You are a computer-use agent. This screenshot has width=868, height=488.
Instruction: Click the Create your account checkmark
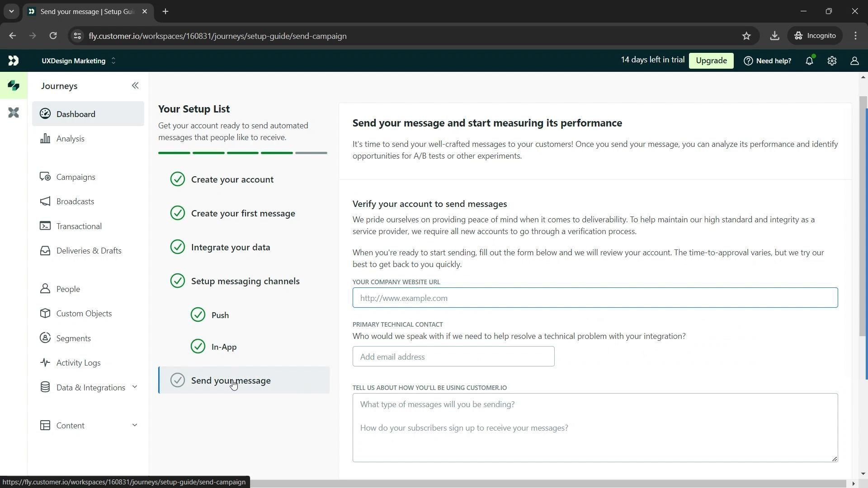[x=178, y=179]
